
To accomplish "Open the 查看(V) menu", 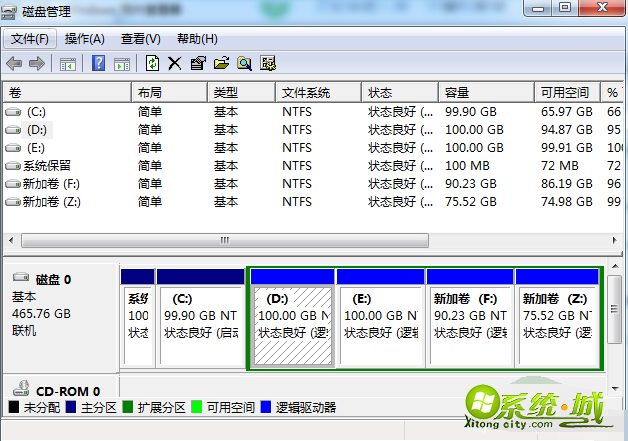I will coord(141,39).
